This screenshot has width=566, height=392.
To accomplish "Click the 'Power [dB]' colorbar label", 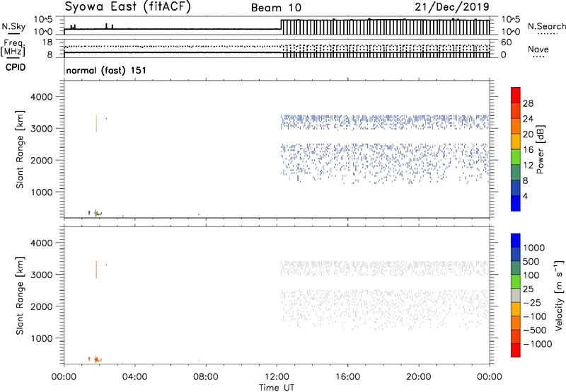I will click(x=541, y=149).
